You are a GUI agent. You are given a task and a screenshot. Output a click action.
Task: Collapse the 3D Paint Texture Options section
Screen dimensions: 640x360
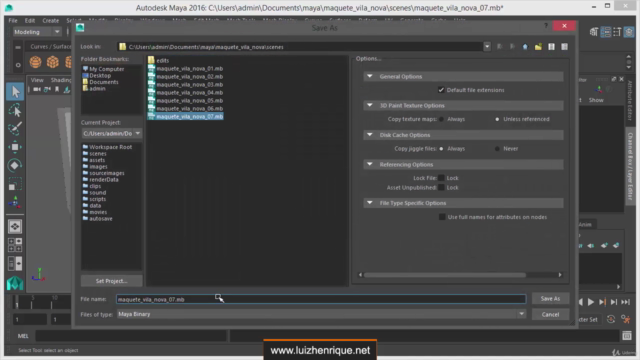[x=370, y=105]
